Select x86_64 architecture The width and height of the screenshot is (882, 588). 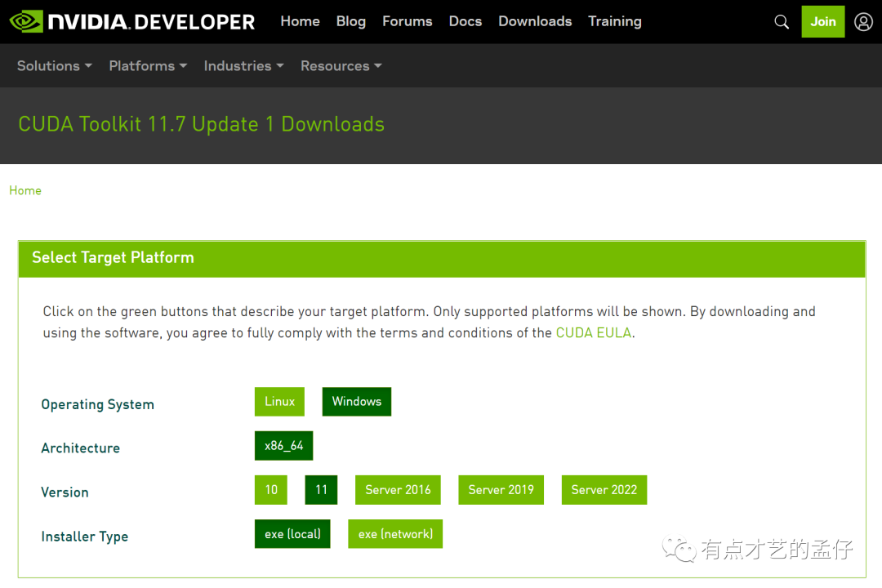point(283,446)
